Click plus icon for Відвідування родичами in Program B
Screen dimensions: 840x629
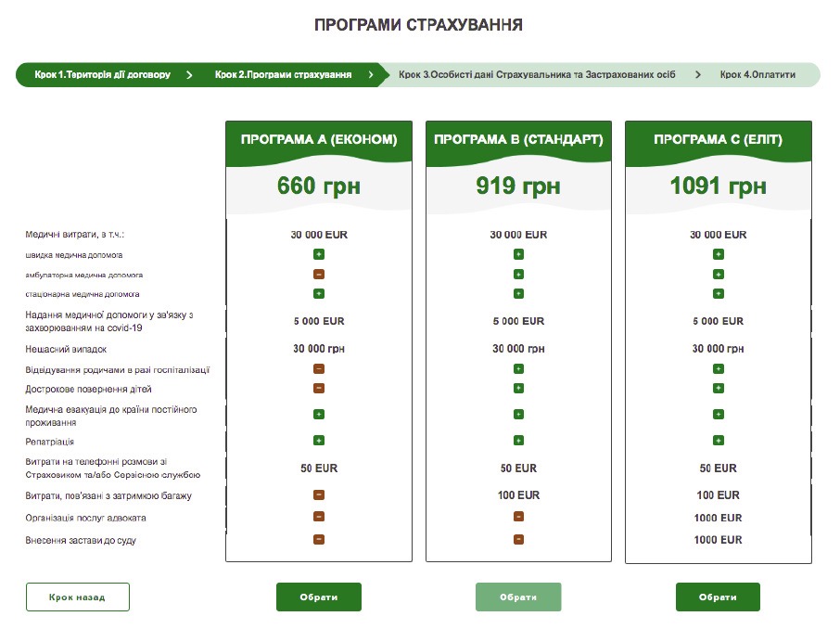pos(518,369)
